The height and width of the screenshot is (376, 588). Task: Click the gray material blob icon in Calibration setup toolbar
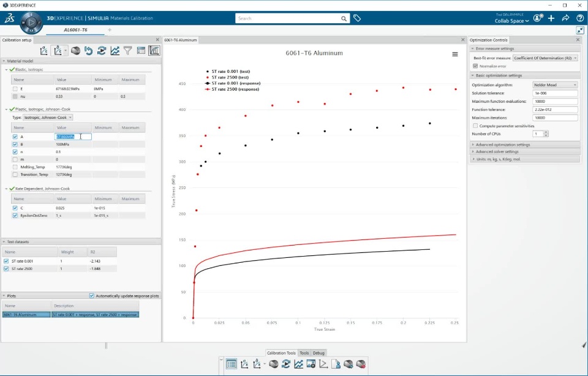[75, 51]
